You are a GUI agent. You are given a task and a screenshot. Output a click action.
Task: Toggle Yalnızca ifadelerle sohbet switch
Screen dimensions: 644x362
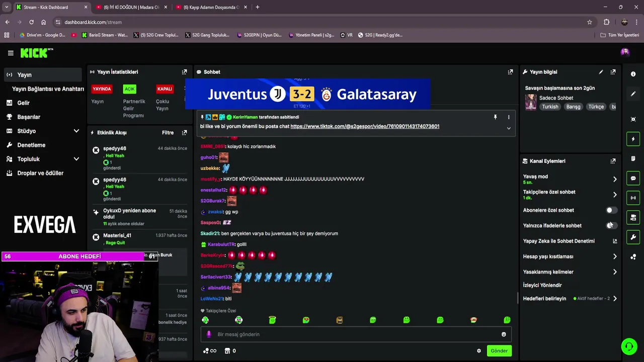pos(611,226)
